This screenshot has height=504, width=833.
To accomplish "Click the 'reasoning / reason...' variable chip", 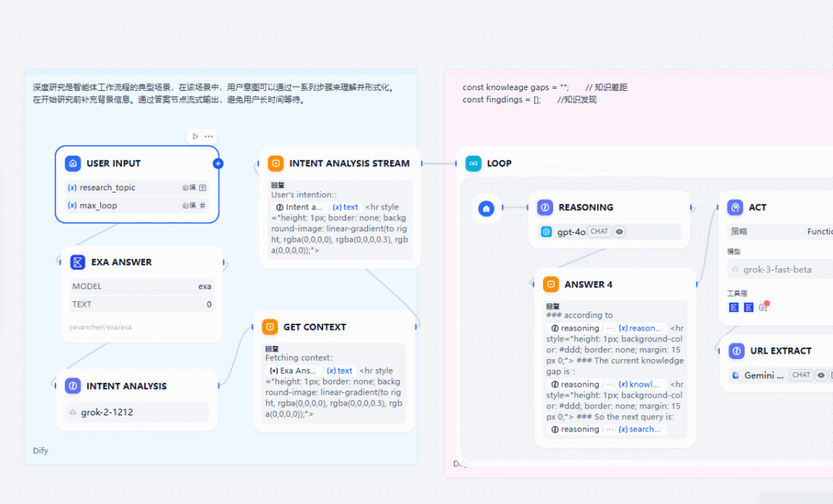I will [607, 328].
